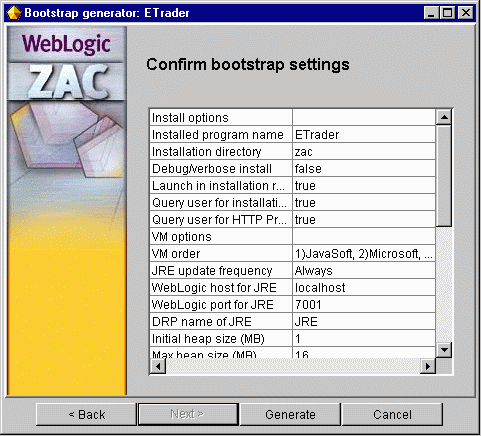The height and width of the screenshot is (436, 481).
Task: Click the Generate button
Action: click(x=290, y=414)
